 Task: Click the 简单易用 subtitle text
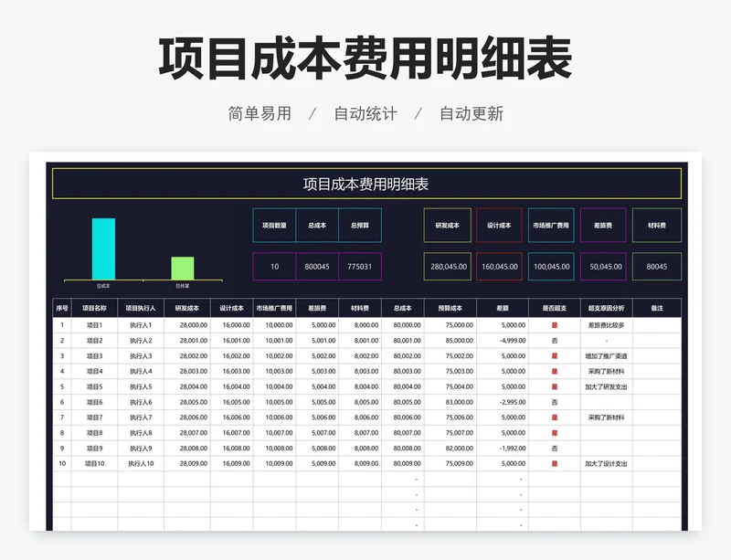click(x=260, y=113)
